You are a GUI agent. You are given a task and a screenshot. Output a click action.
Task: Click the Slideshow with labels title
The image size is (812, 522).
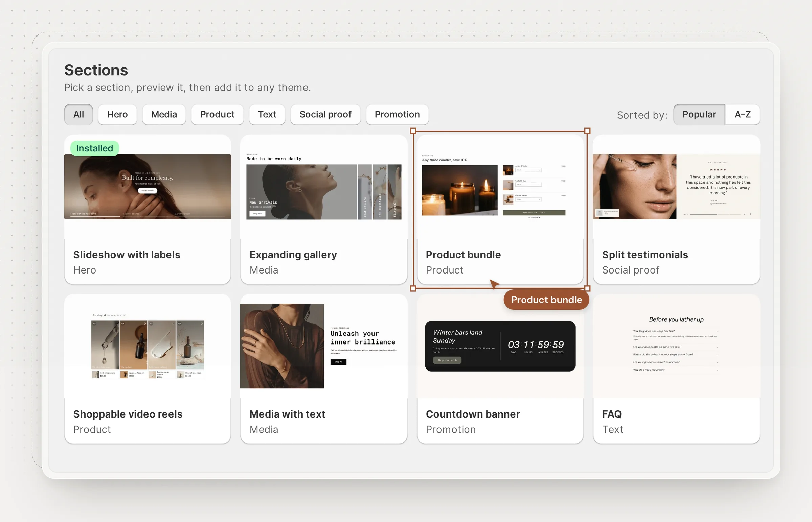pyautogui.click(x=127, y=255)
